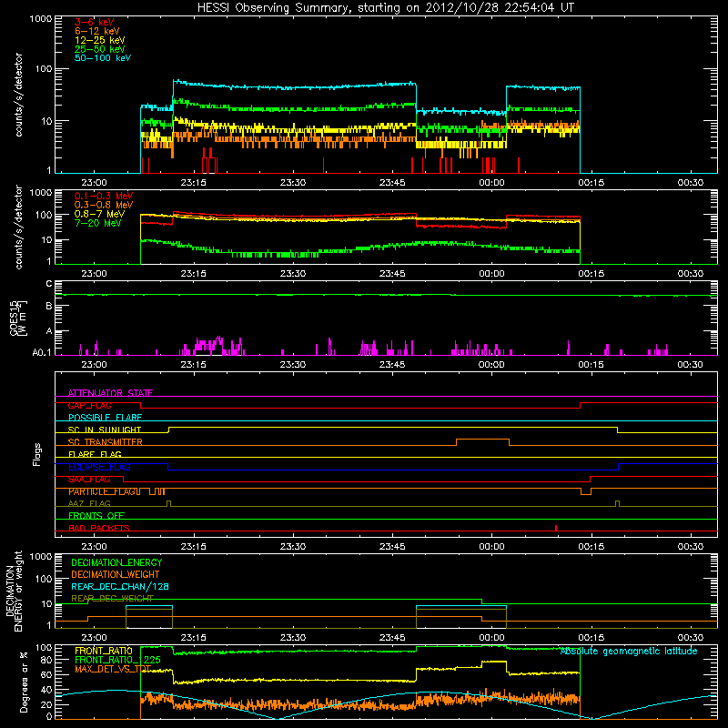This screenshot has height=728, width=728.
Task: Click the Absolute geomagnetic latitude label
Action: [x=629, y=652]
